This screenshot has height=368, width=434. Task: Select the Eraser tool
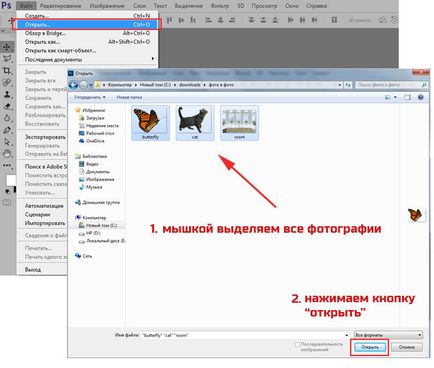click(7, 106)
